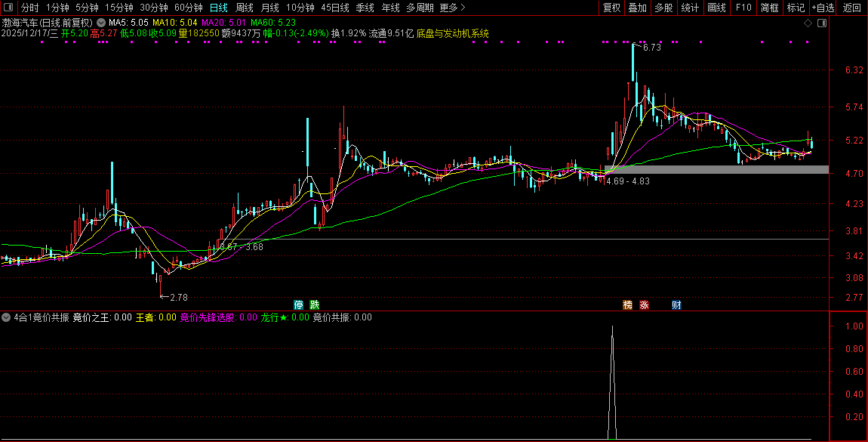Open the dropdown beside 渤海汽车 title
Screen dimensions: 868x442
[101, 23]
